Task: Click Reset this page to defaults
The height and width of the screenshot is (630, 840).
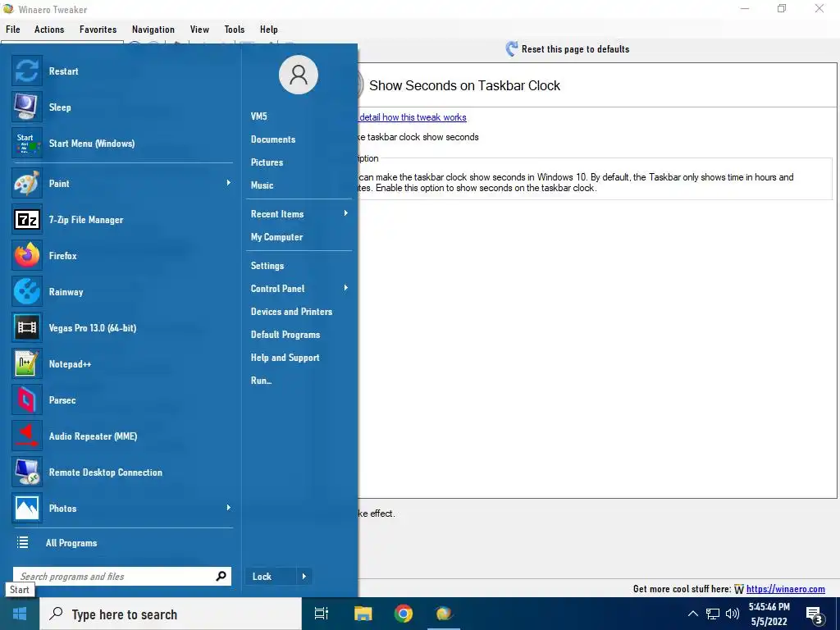Action: point(575,49)
